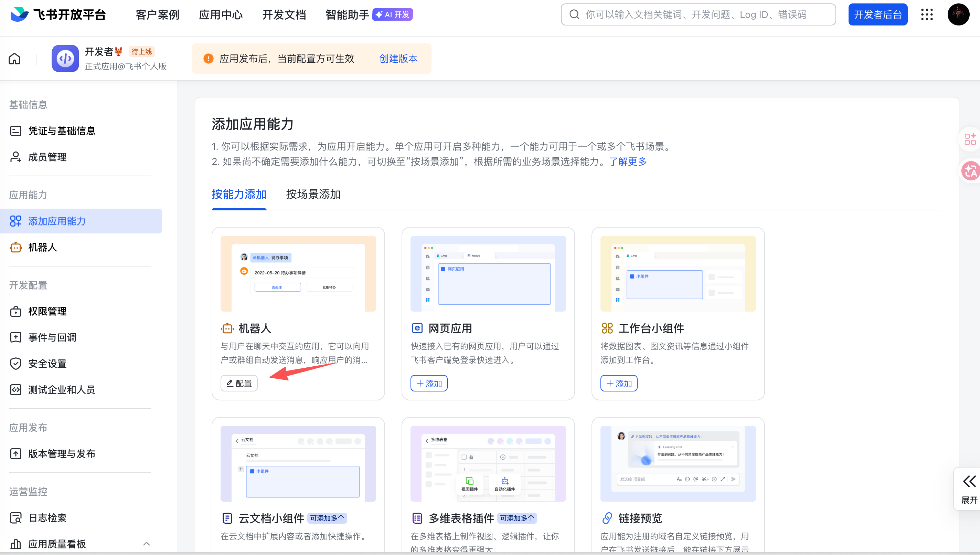Click the 链接预览 card preview image
Screen dimensions: 980x555
click(x=678, y=463)
